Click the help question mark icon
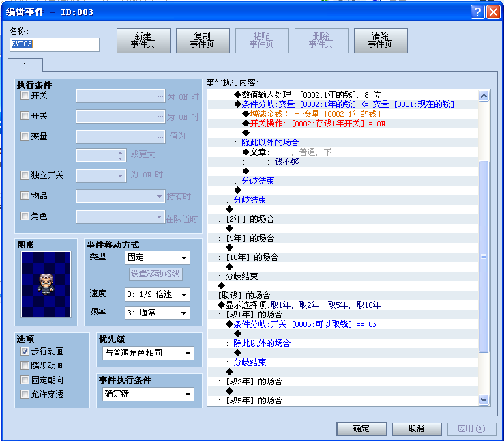Screen dimensions: 504x441 click(x=477, y=12)
